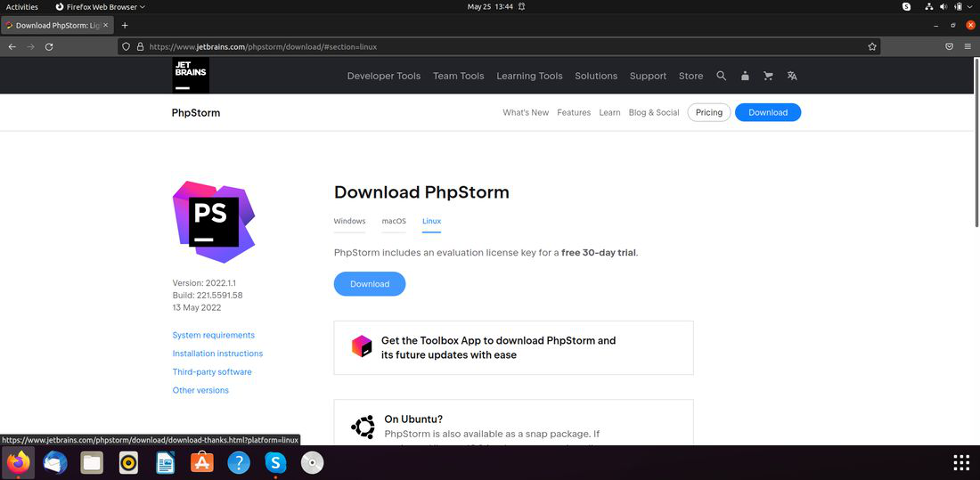Open the Learn page
Image resolution: width=980 pixels, height=480 pixels.
pyautogui.click(x=609, y=112)
